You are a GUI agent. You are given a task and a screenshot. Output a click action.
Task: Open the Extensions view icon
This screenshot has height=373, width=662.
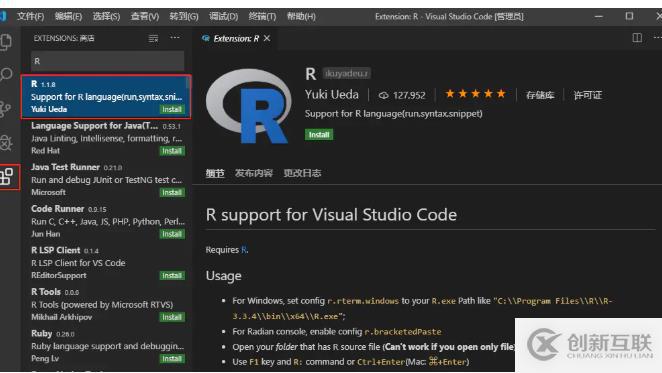pos(7,176)
